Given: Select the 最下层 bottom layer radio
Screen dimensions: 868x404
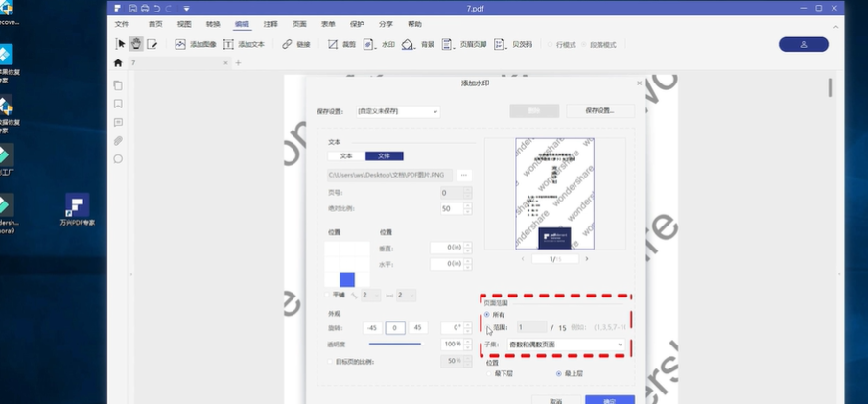Looking at the screenshot, I should coord(489,374).
